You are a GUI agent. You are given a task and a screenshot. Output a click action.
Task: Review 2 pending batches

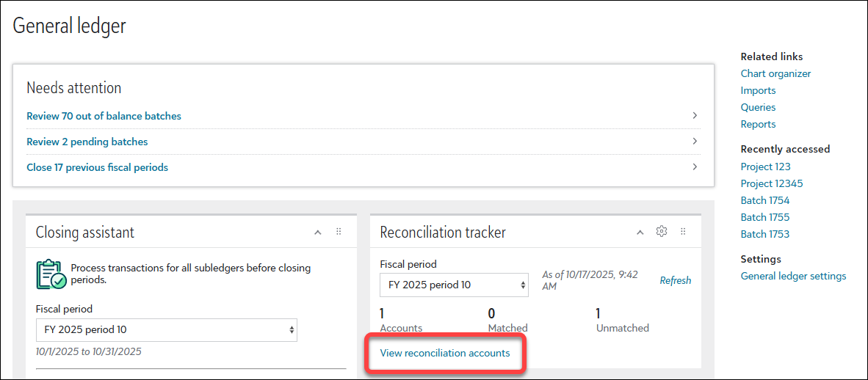[87, 142]
